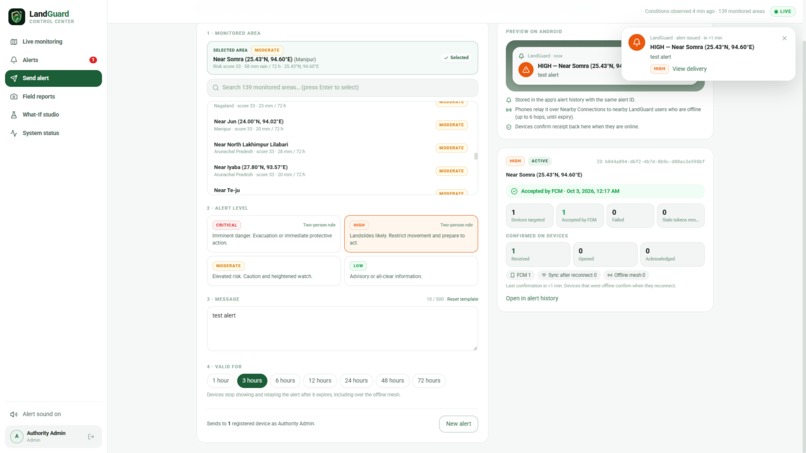Click the sign-out icon next to Authority Admin

(x=91, y=437)
